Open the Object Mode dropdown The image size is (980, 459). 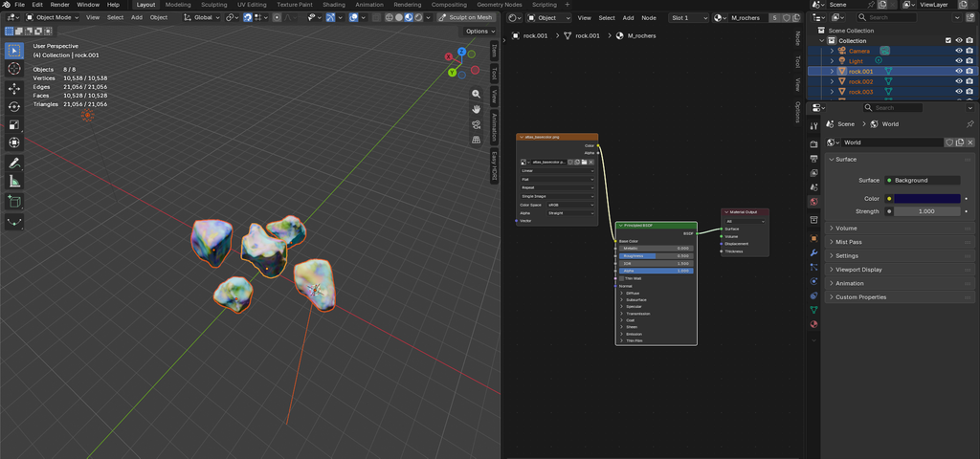pyautogui.click(x=54, y=17)
